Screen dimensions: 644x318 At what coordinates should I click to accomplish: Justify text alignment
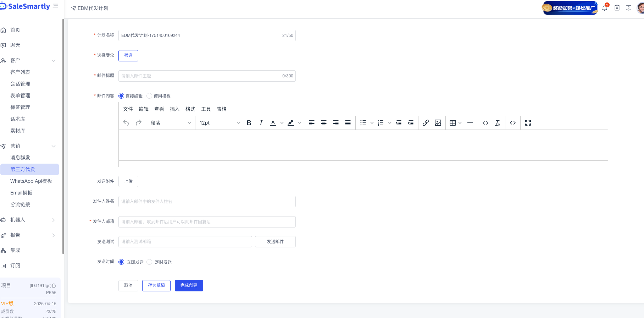pos(348,123)
